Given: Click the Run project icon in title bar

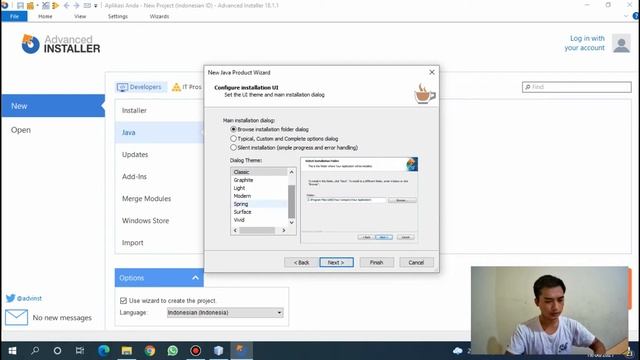Looking at the screenshot, I should click(56, 6).
